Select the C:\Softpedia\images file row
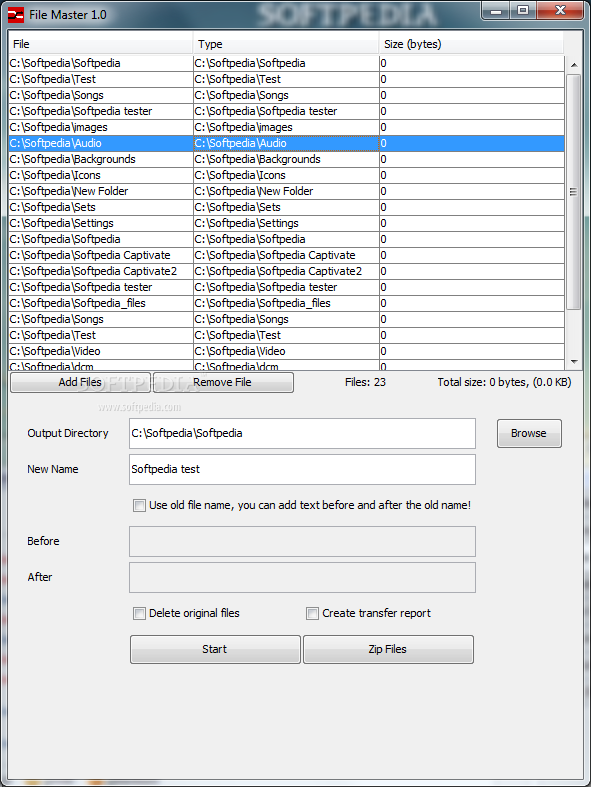The image size is (591, 787). point(286,127)
